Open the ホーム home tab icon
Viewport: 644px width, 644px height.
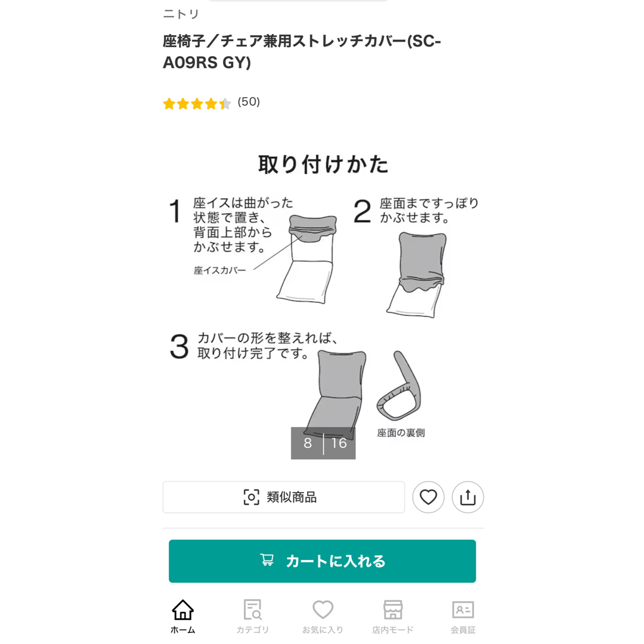pos(183,609)
